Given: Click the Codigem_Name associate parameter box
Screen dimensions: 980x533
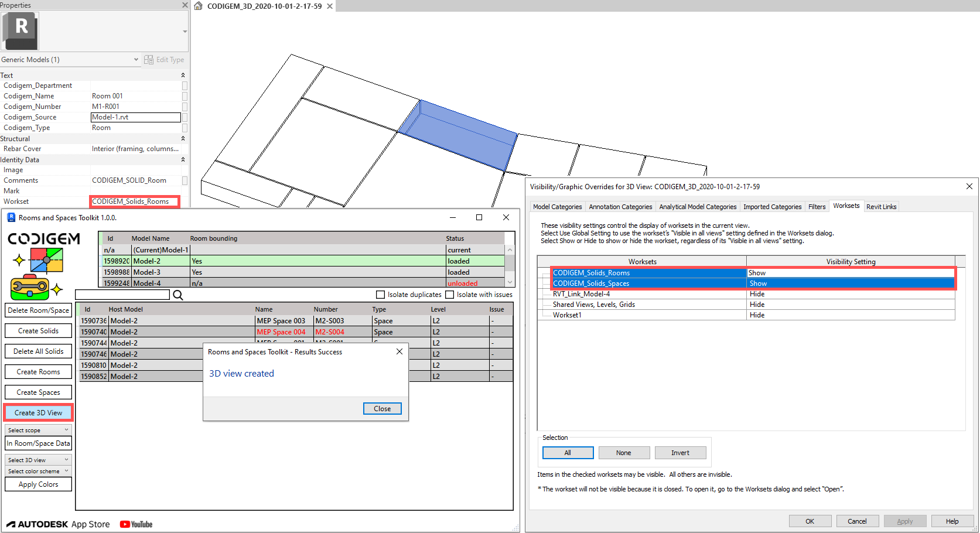Looking at the screenshot, I should click(x=185, y=96).
